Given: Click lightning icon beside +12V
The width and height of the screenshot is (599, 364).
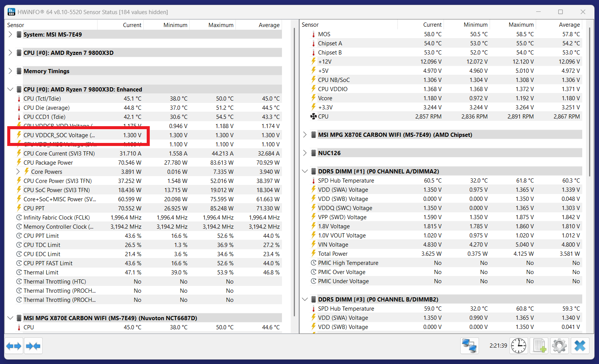Looking at the screenshot, I should coord(313,61).
